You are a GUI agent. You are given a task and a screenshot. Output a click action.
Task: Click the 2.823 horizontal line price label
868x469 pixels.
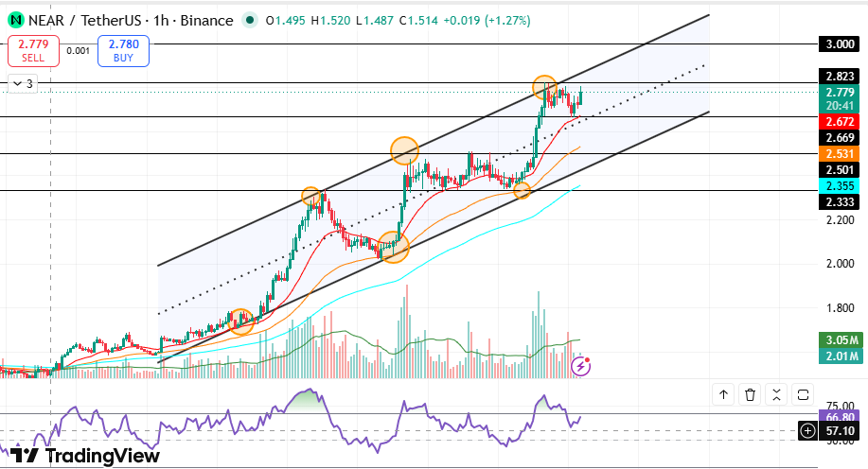click(840, 77)
